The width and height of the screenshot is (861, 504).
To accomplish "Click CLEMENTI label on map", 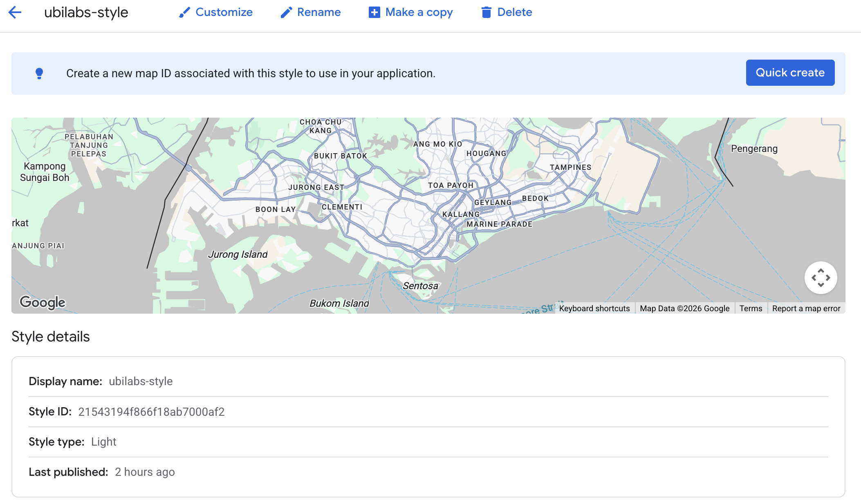I will [x=342, y=207].
